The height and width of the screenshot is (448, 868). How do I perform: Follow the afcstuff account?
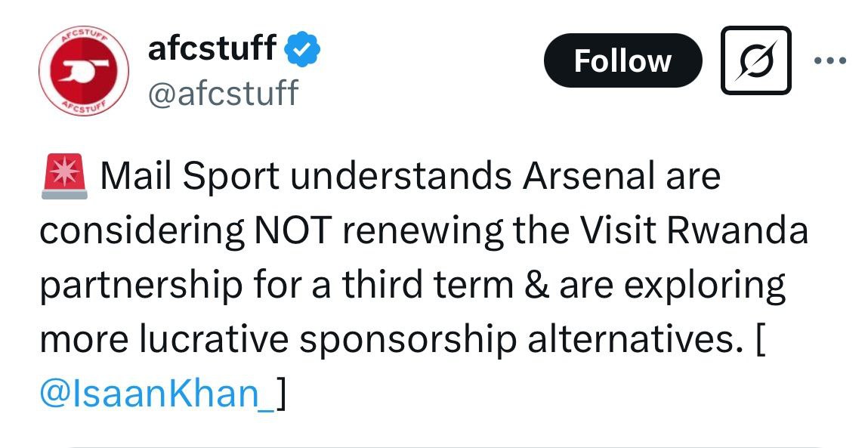coord(622,60)
